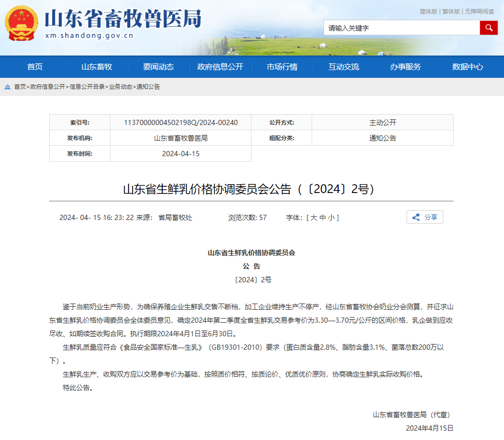504x440 pixels.
Task: Set font size to 大
Action: tap(313, 217)
